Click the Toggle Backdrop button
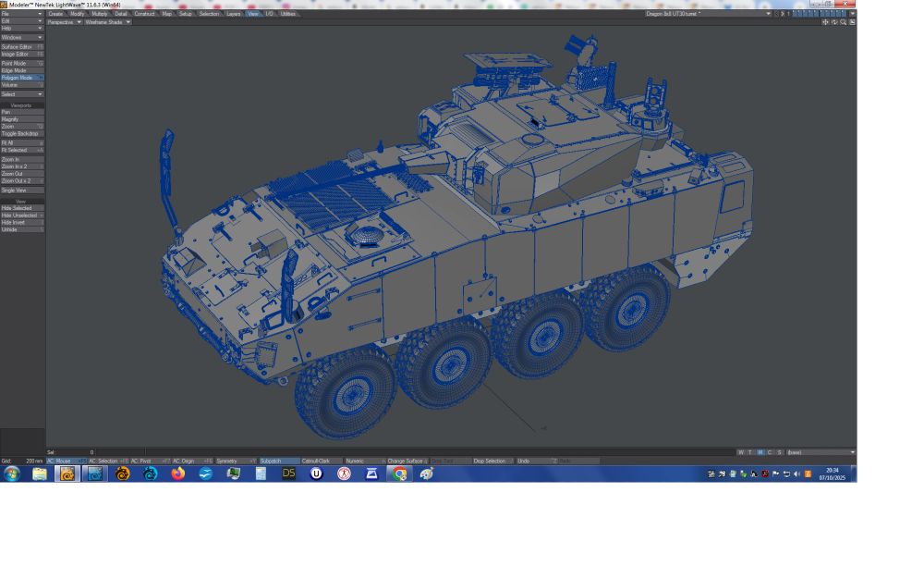This screenshot has width=924, height=578. 22,133
